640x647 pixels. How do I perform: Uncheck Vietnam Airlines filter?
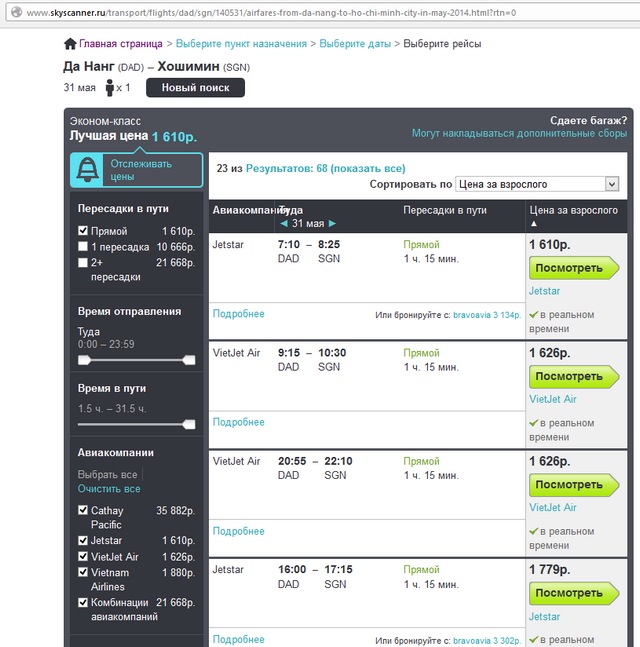click(x=83, y=572)
